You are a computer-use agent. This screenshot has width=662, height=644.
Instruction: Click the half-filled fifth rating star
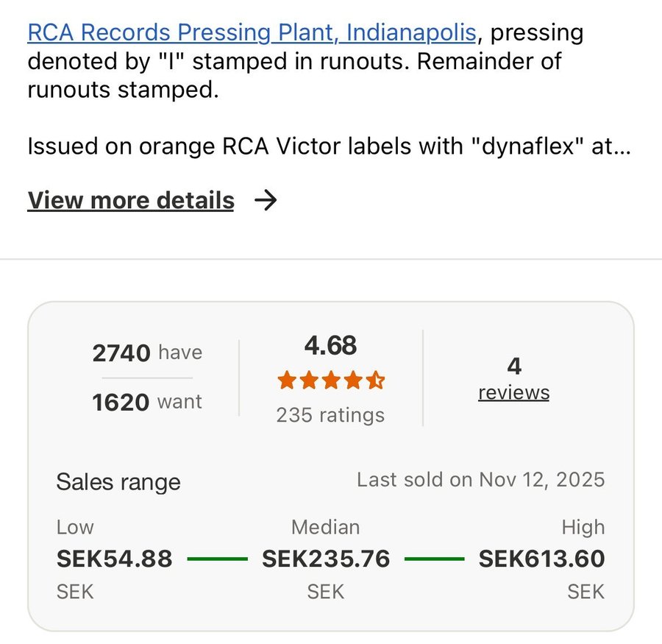pyautogui.click(x=375, y=381)
